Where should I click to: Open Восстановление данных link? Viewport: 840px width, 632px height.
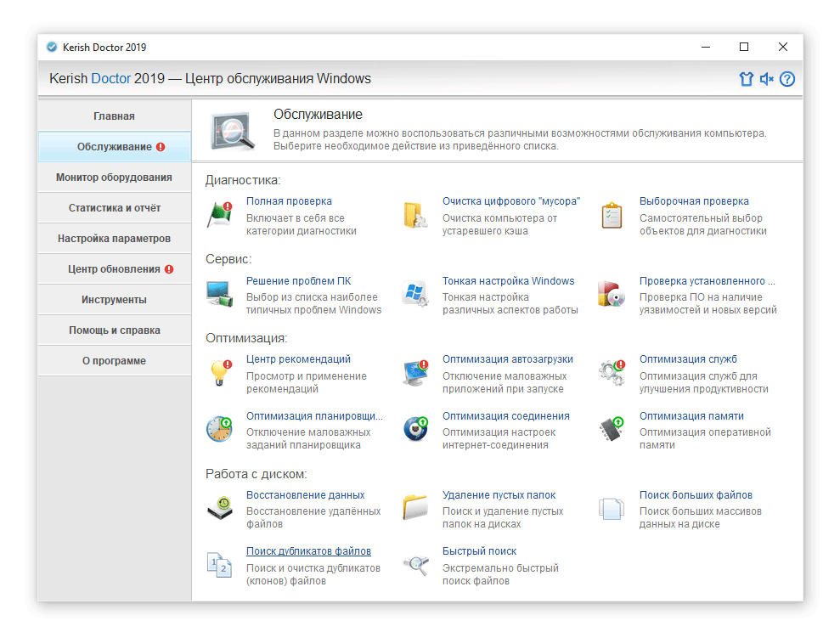pyautogui.click(x=305, y=495)
